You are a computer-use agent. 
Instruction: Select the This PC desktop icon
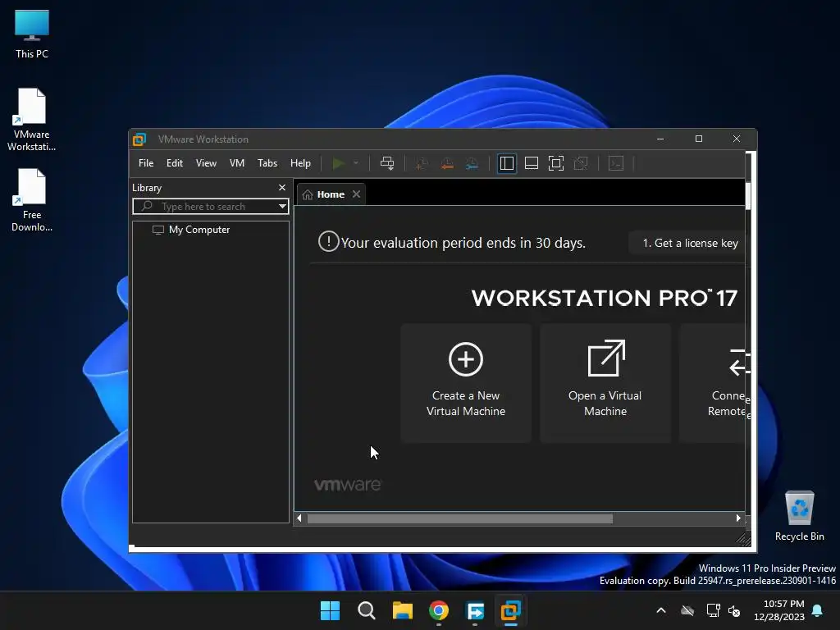pyautogui.click(x=32, y=34)
